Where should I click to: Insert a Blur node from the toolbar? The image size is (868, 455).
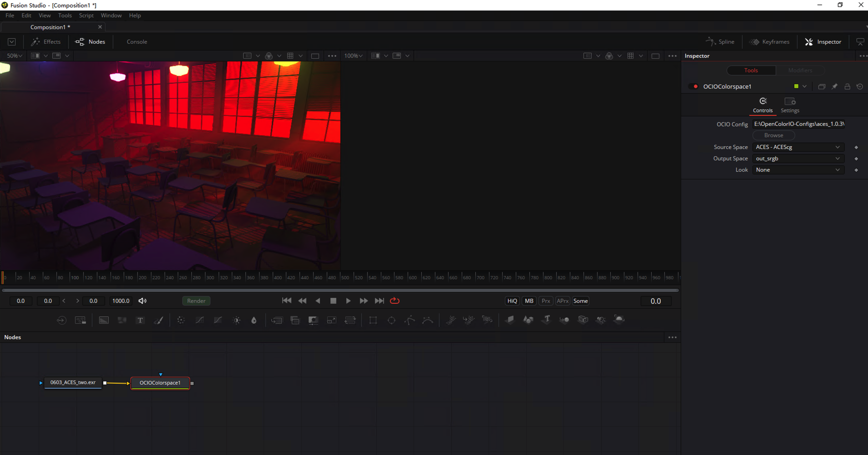pos(181,320)
